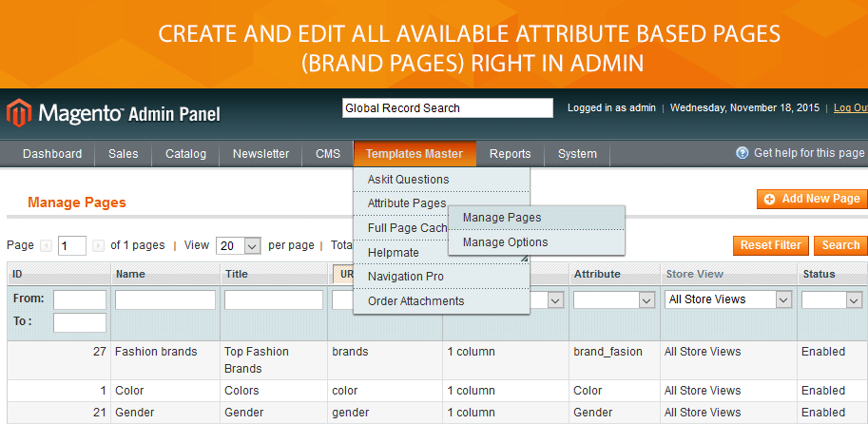Click the Reset Filter button

[771, 245]
